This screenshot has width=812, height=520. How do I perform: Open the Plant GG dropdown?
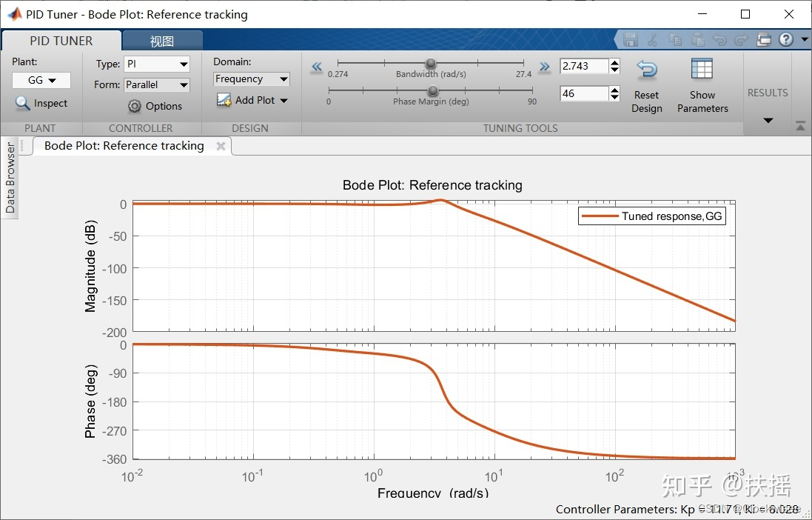tap(41, 80)
